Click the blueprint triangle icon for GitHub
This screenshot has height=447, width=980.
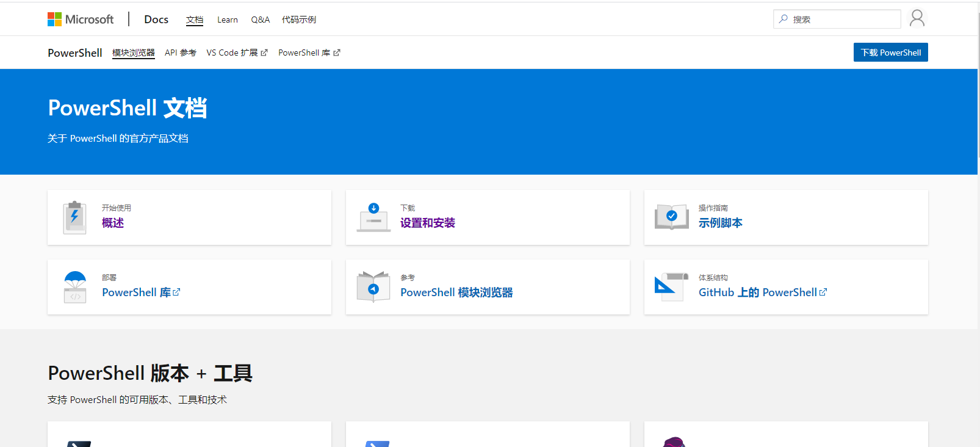671,287
